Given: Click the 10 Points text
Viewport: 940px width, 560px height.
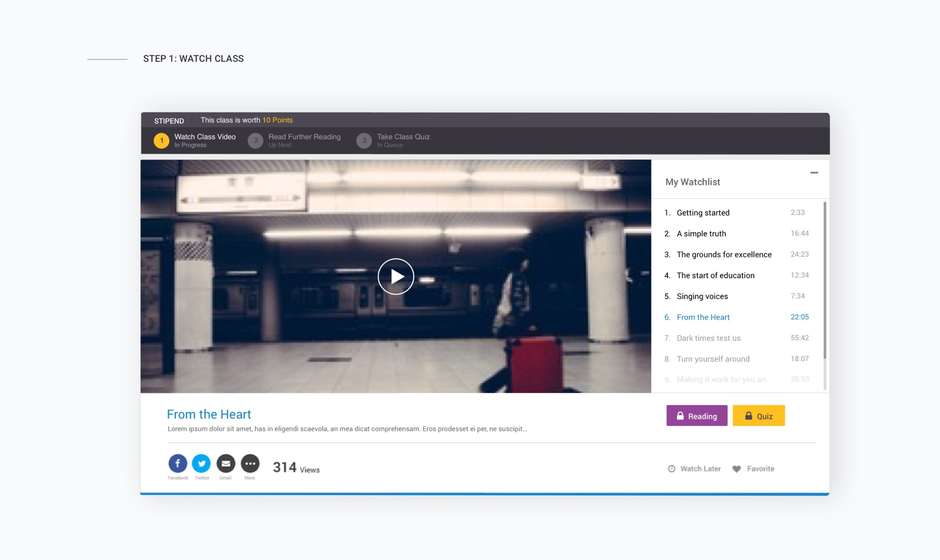Looking at the screenshot, I should coord(277,120).
